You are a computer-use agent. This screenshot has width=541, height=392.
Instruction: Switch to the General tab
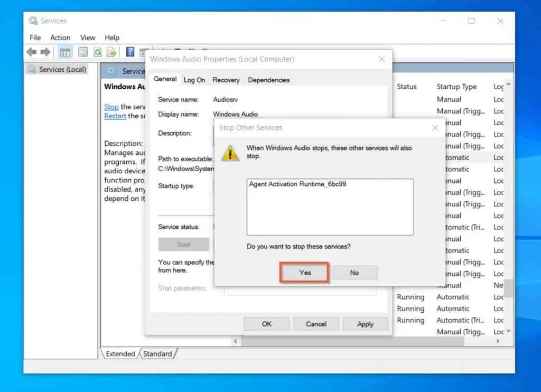pos(165,79)
